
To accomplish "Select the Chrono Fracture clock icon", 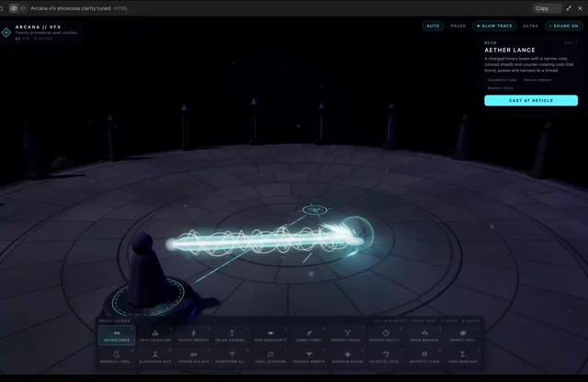I will click(386, 335).
